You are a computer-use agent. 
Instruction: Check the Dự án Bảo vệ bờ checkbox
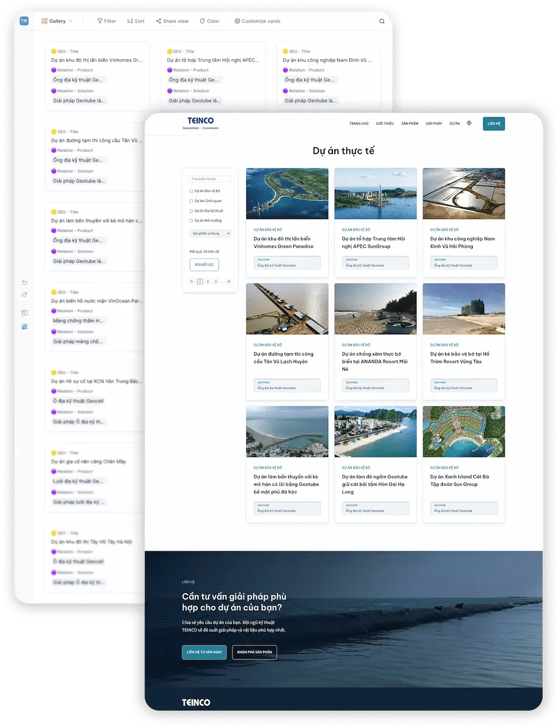point(192,191)
